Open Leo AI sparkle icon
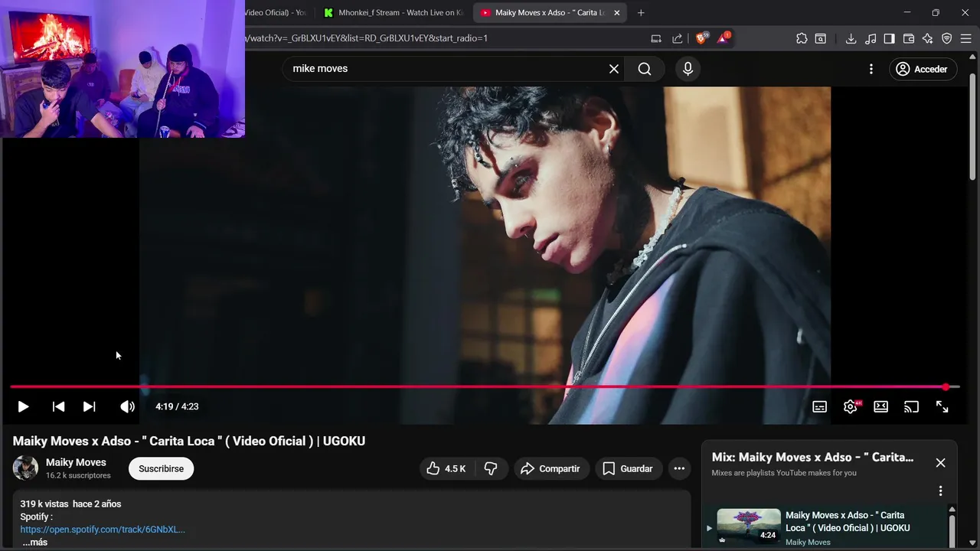This screenshot has width=980, height=551. pos(928,38)
